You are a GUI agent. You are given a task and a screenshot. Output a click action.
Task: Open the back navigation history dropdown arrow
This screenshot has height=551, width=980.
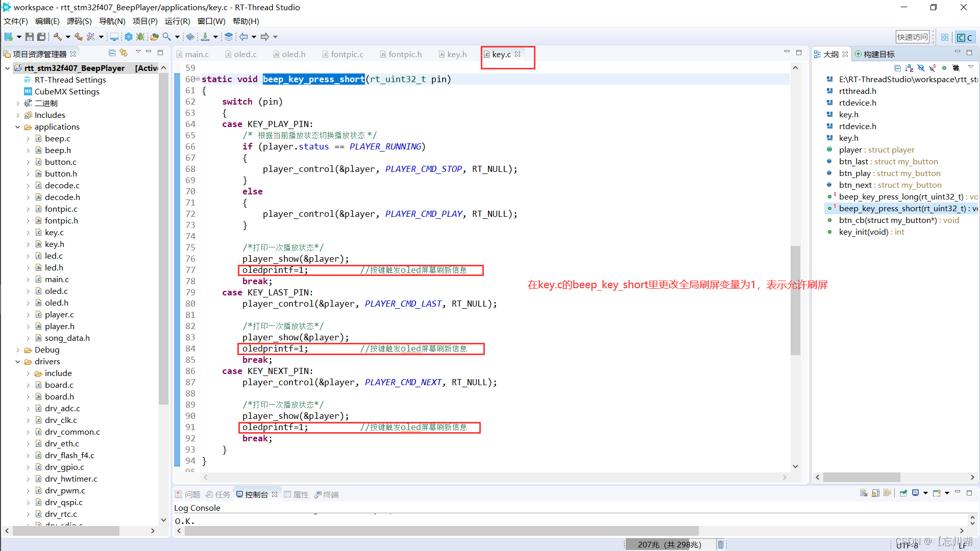click(x=254, y=37)
